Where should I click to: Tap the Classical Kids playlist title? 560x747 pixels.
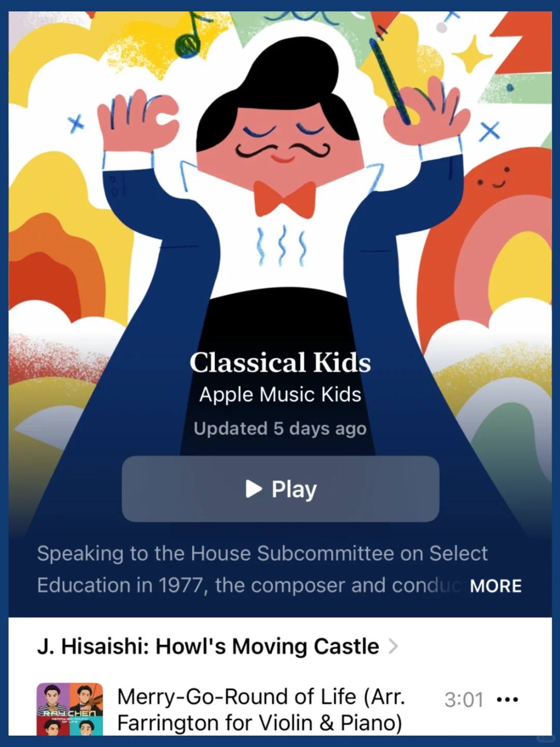(281, 362)
